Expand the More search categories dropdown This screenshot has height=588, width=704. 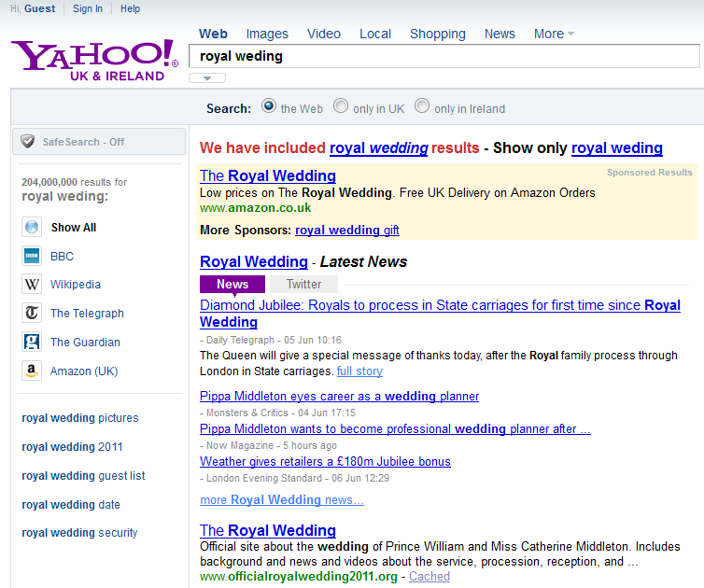point(554,34)
